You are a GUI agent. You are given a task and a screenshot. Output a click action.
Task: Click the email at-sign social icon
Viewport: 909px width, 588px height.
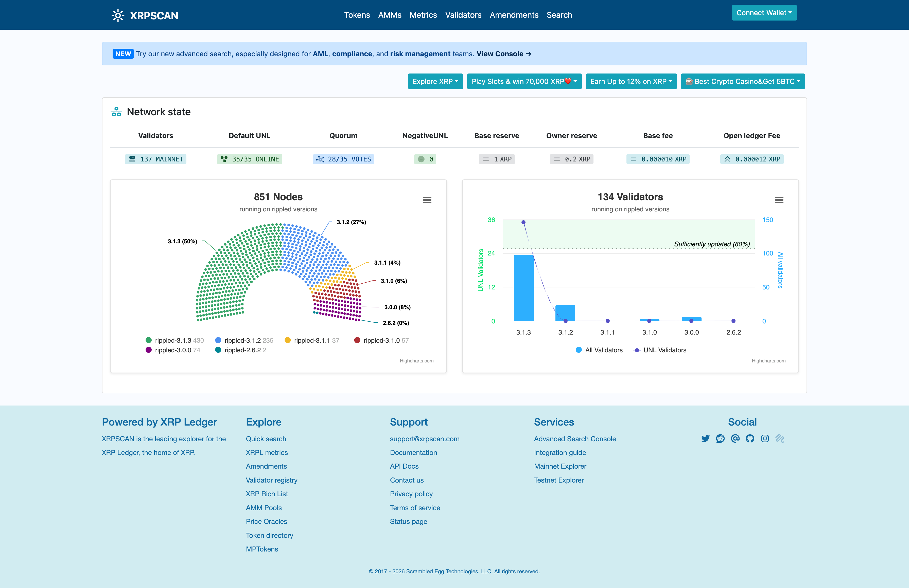(x=735, y=438)
